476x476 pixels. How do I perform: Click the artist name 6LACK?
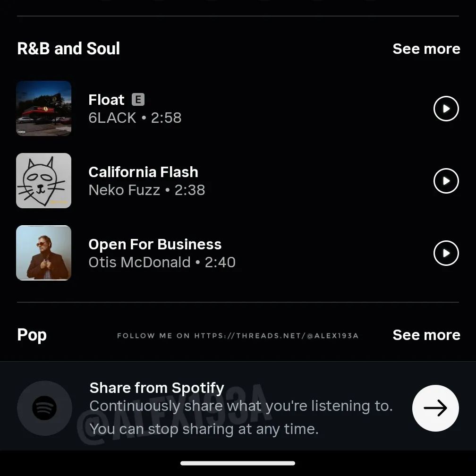[112, 118]
